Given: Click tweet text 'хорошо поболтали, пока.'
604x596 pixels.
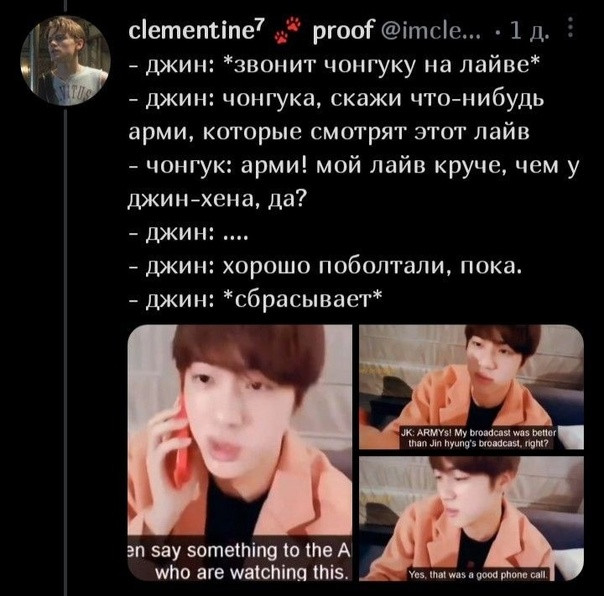Looking at the screenshot, I should point(372,266).
